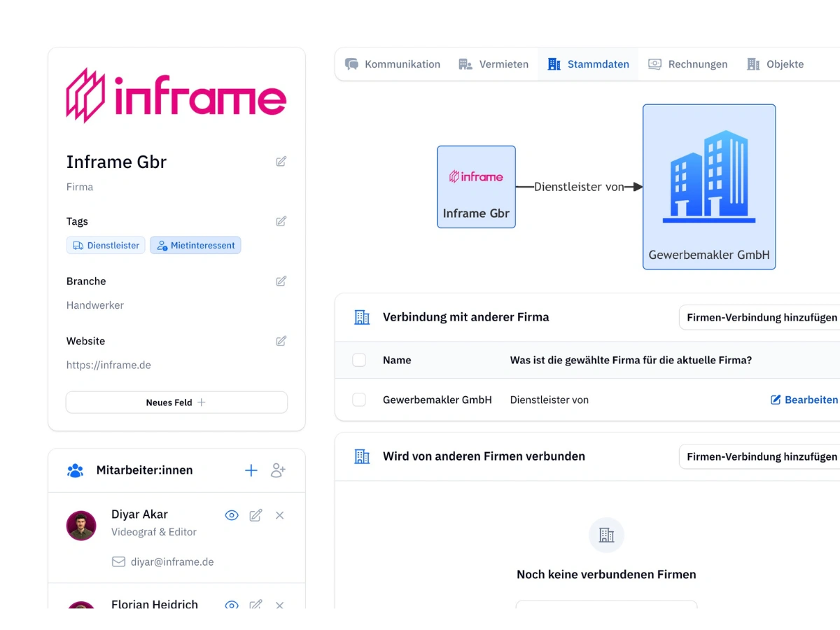Remove Florian Heidrich from employees
The width and height of the screenshot is (840, 630).
(x=279, y=605)
